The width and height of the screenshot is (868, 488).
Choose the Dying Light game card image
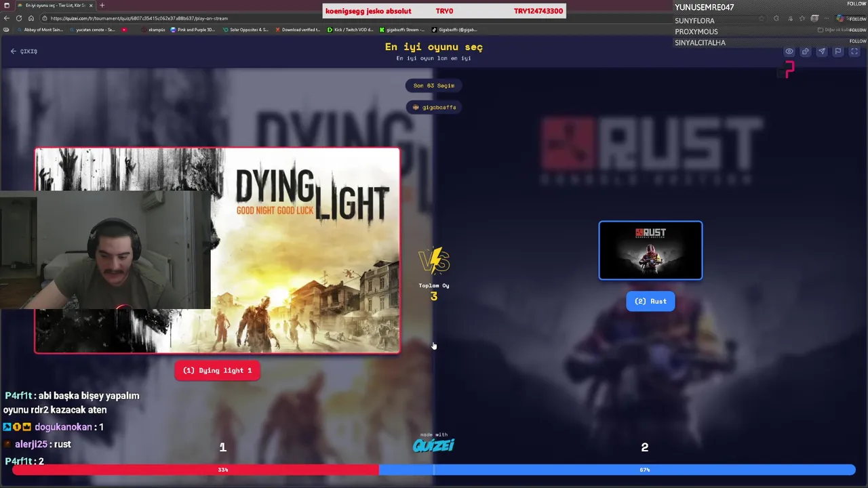tap(217, 250)
